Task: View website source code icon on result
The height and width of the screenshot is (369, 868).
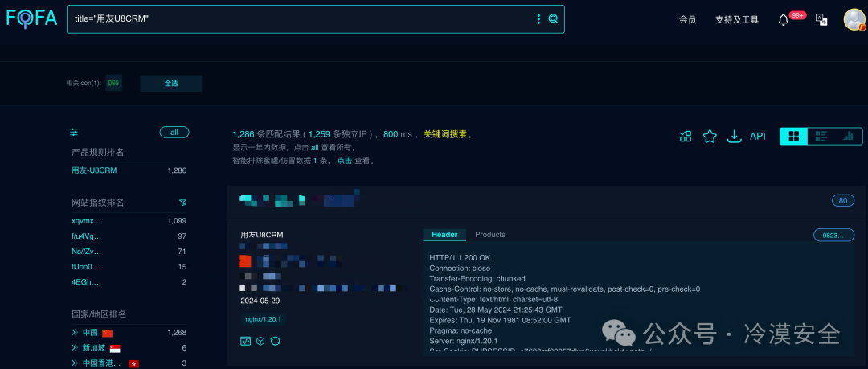Action: pos(245,342)
